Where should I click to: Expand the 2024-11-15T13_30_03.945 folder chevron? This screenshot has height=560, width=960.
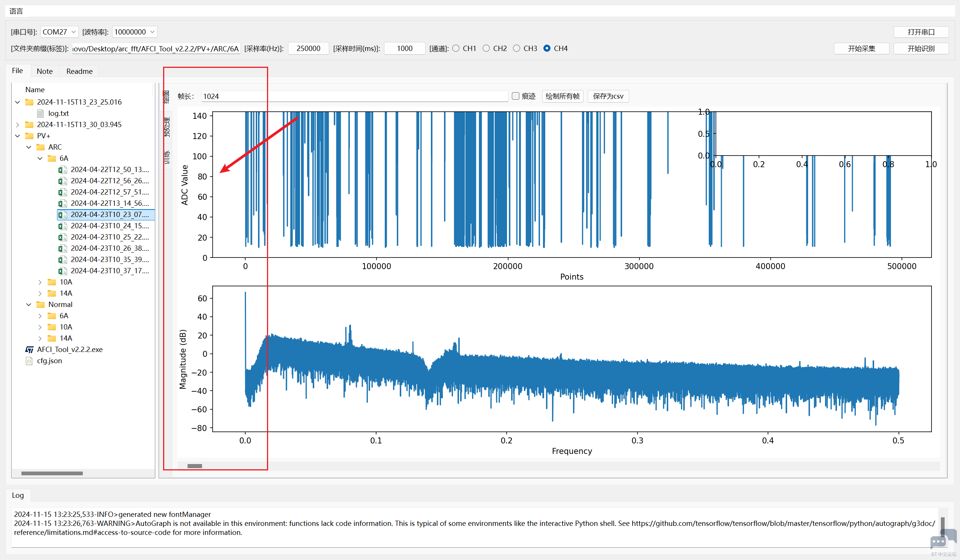point(18,124)
